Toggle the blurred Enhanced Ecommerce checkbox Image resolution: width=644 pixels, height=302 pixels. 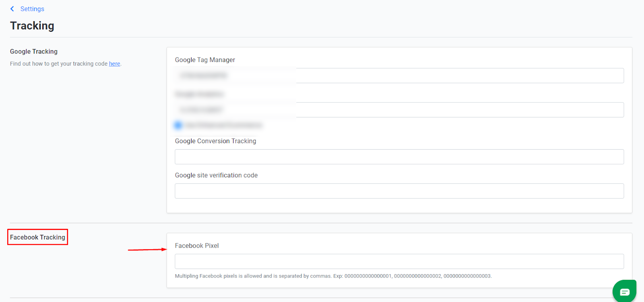click(x=178, y=125)
